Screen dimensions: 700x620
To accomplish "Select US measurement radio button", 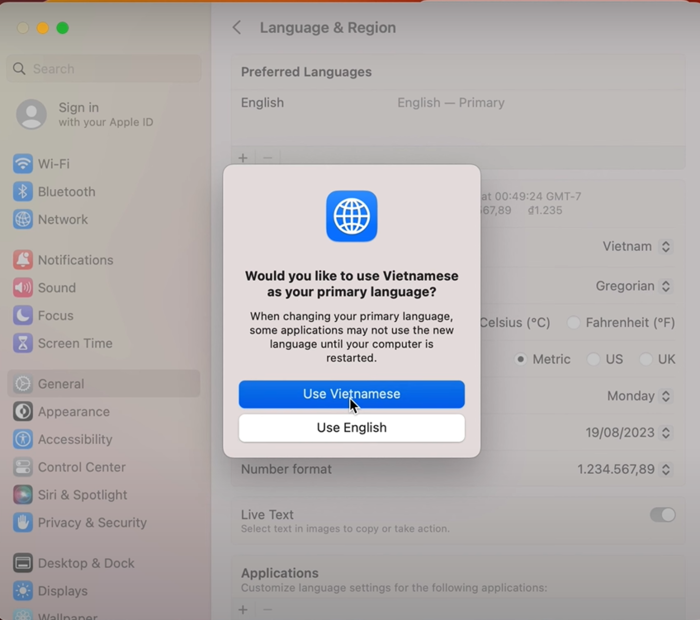I will [593, 359].
